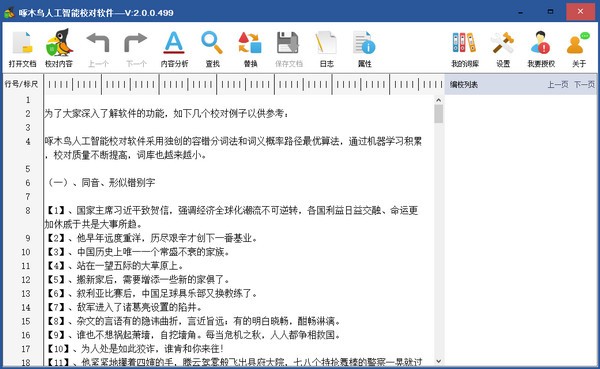Click the 编校列表 panel header
Screen dimensions: 600x369
click(464, 85)
